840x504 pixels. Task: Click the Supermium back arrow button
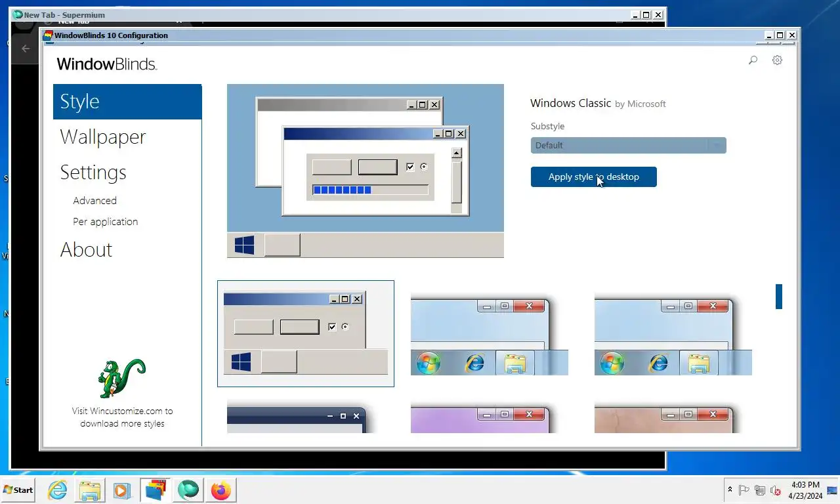point(26,49)
